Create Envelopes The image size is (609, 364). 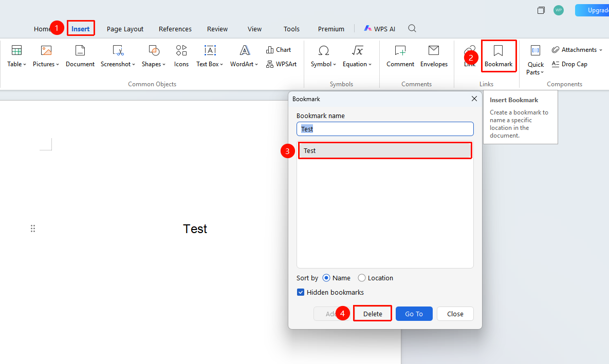pyautogui.click(x=434, y=56)
